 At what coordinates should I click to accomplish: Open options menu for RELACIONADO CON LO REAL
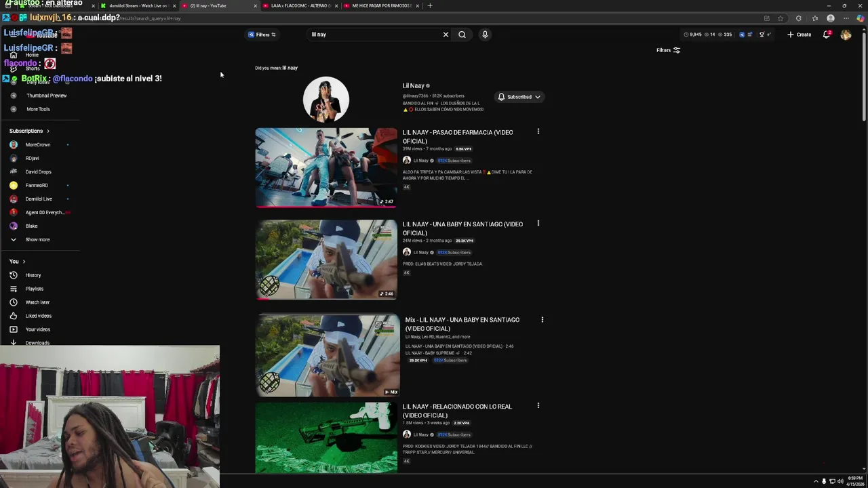538,405
